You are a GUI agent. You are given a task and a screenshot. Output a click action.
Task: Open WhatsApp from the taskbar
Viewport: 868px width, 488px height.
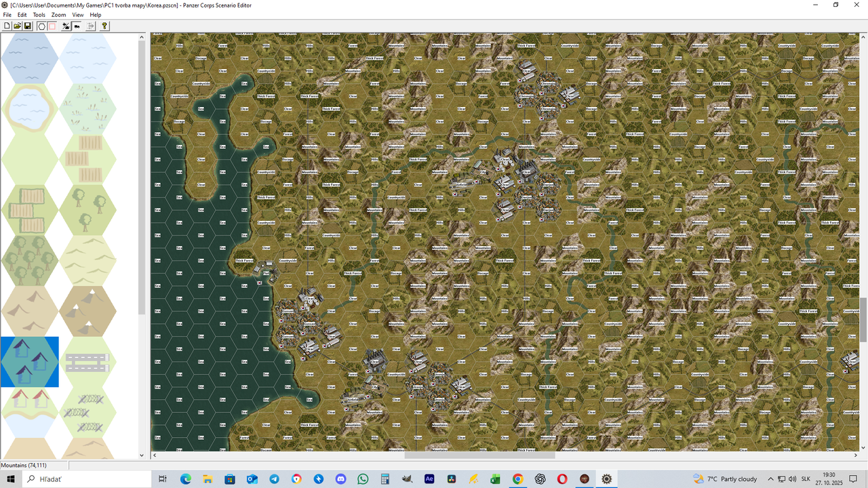363,479
